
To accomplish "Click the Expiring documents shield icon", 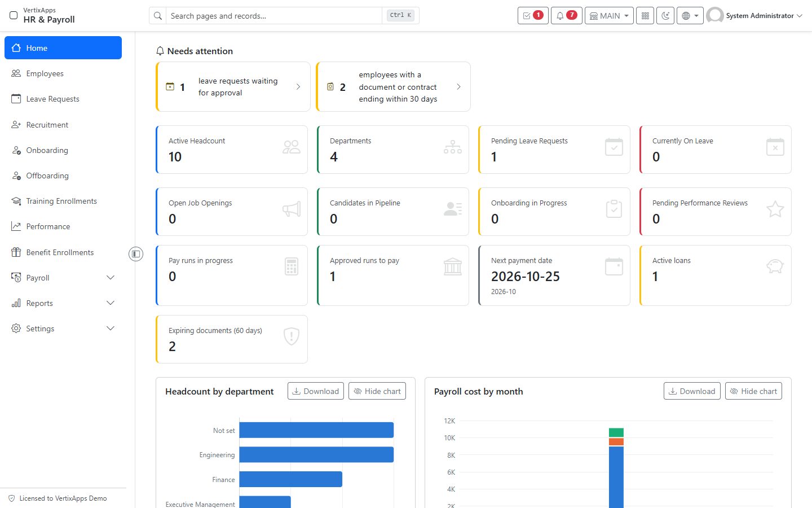I will [x=292, y=336].
